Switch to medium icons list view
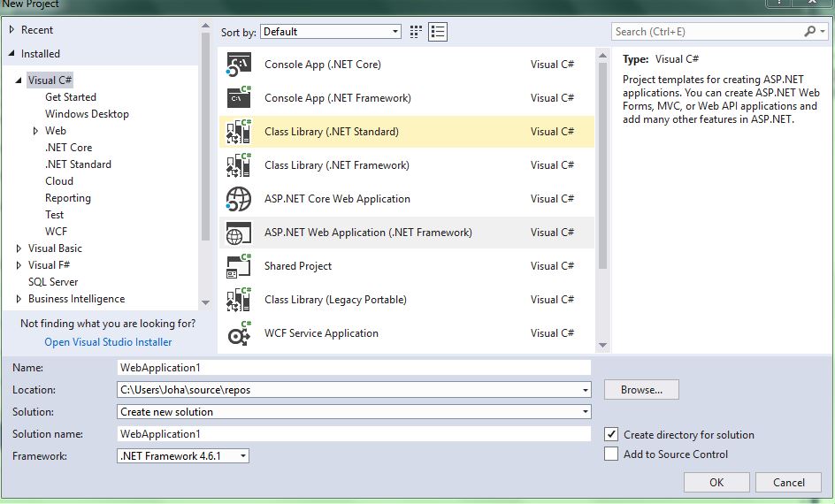The height and width of the screenshot is (504, 835). pos(438,32)
